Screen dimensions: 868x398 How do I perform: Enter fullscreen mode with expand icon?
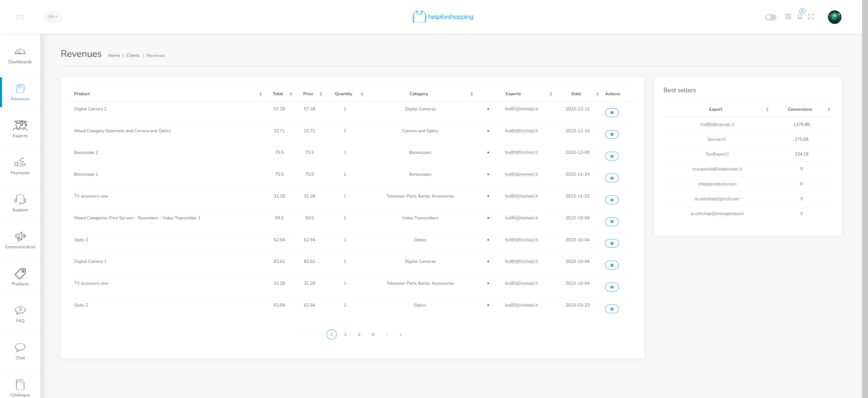(811, 16)
